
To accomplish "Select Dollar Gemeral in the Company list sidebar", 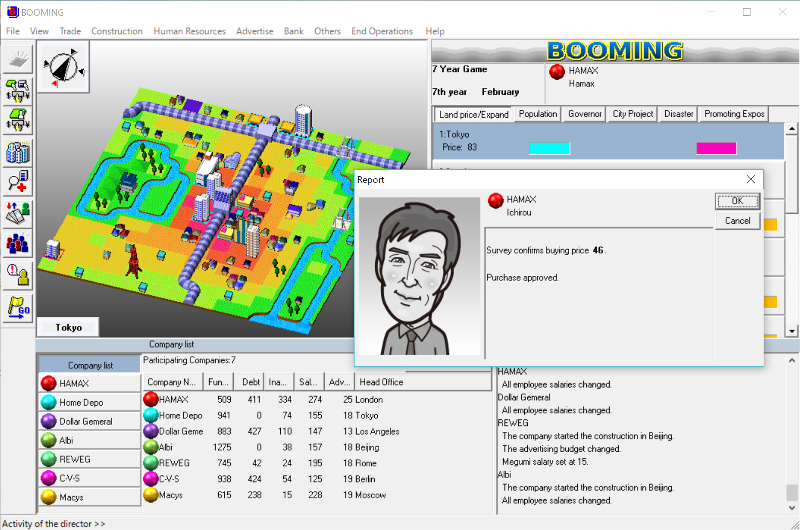I will [x=89, y=421].
